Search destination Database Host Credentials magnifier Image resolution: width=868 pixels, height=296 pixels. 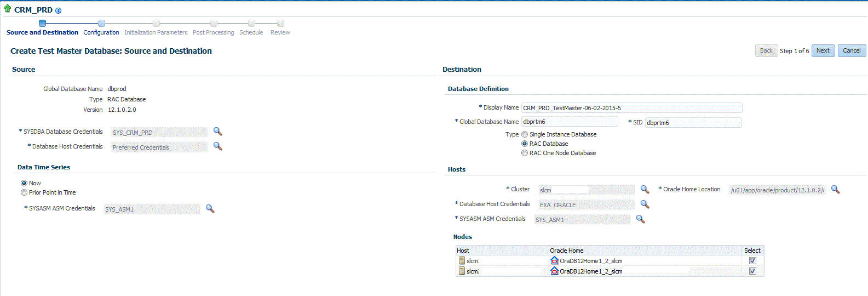point(645,204)
